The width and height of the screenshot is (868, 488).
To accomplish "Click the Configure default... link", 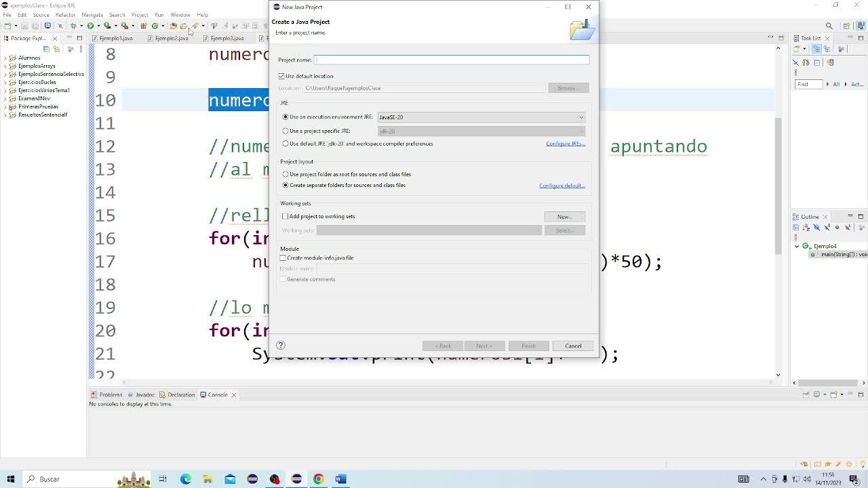I will coord(562,186).
